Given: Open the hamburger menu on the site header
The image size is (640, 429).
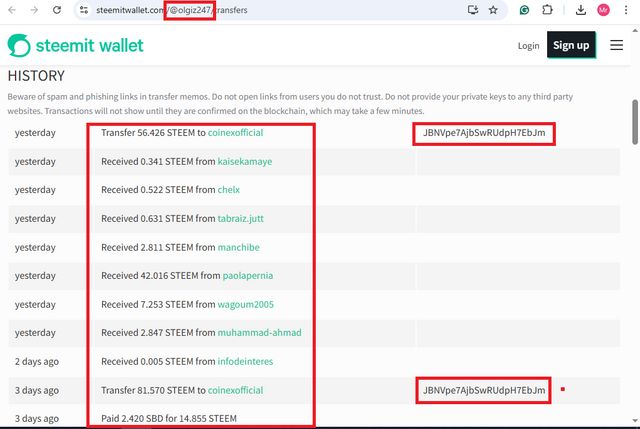Looking at the screenshot, I should tap(616, 45).
